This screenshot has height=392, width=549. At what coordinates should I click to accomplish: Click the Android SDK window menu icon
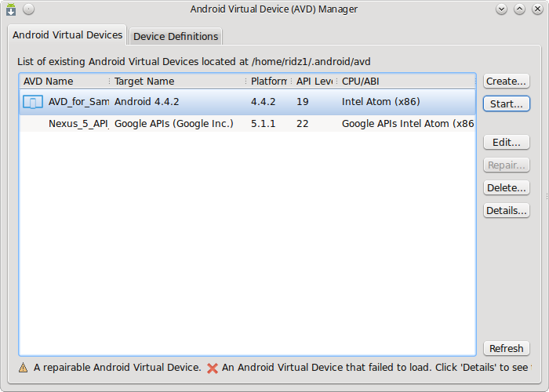pyautogui.click(x=11, y=9)
